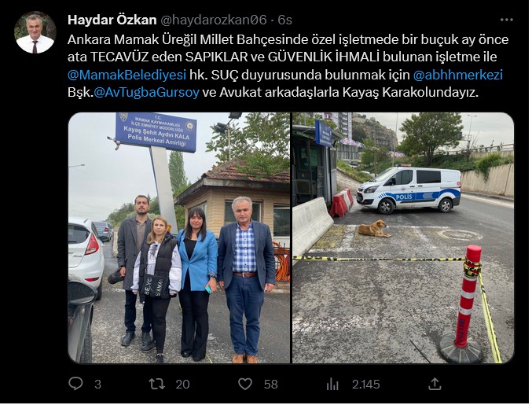
Task: Retweet the post using the arrows icon
Action: [157, 384]
